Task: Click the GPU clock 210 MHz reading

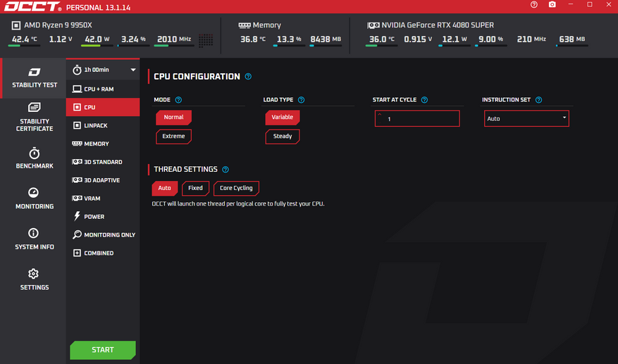Action: (x=531, y=39)
